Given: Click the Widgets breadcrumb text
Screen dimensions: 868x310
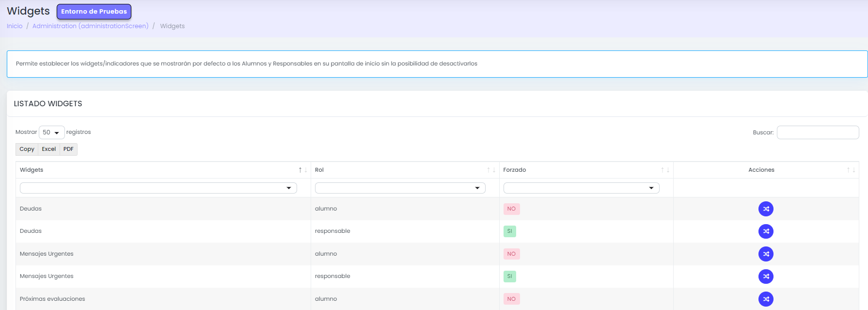Looking at the screenshot, I should coord(173,26).
